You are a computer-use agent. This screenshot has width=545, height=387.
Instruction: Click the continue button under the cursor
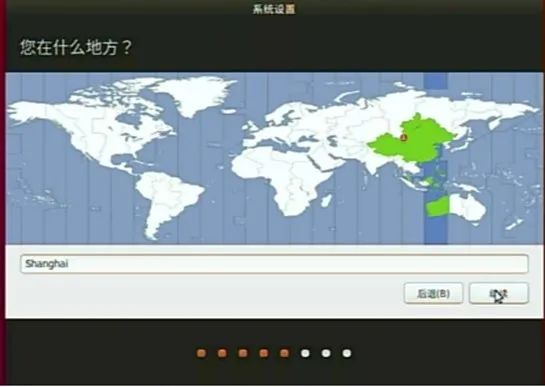click(499, 293)
